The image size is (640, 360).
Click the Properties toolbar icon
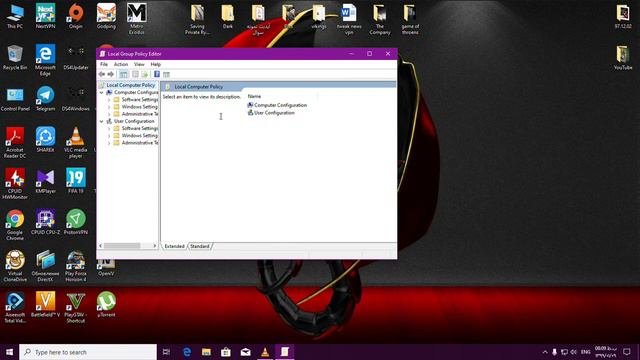[x=135, y=74]
